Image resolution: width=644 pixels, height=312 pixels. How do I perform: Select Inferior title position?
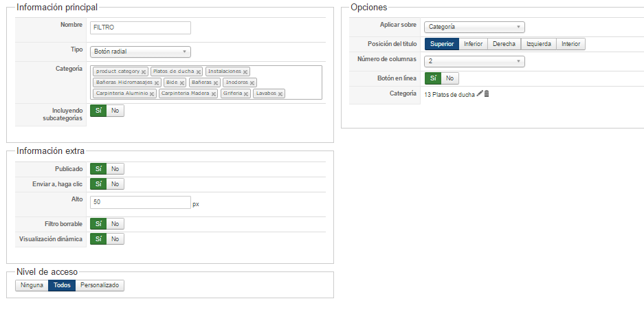click(x=473, y=44)
